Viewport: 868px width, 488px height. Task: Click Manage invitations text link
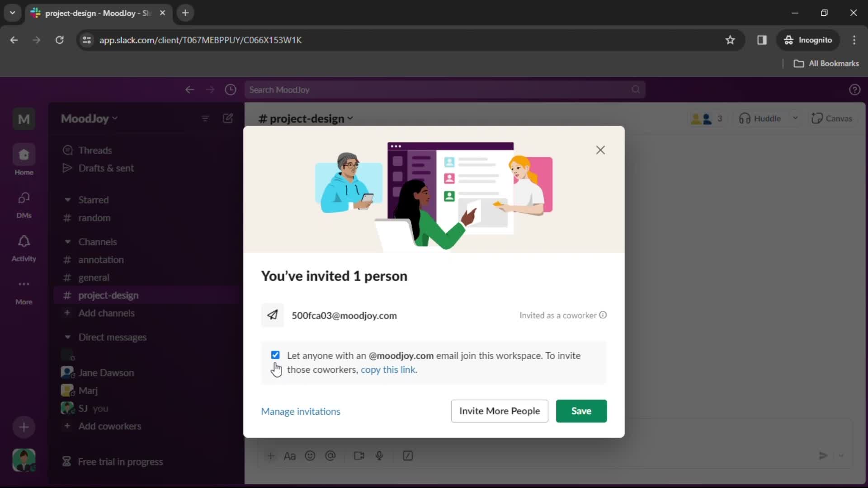coord(301,411)
